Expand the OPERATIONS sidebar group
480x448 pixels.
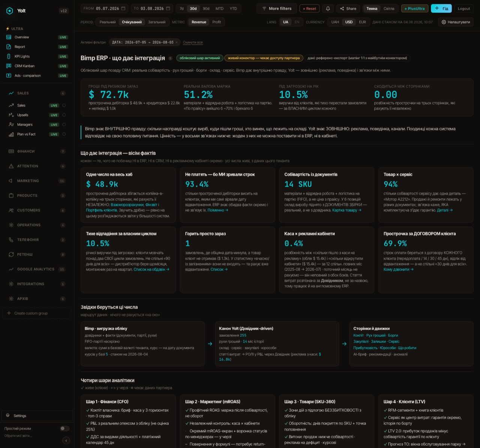(37, 225)
